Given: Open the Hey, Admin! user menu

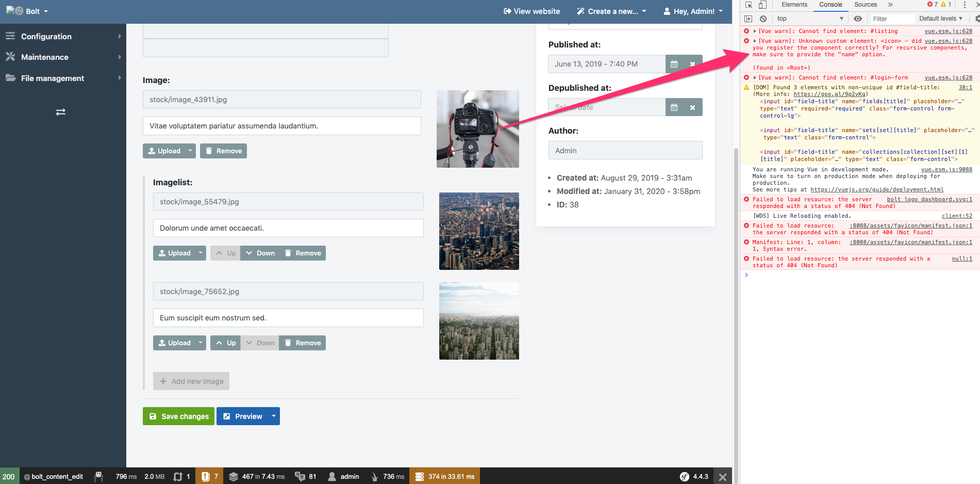Looking at the screenshot, I should (693, 11).
